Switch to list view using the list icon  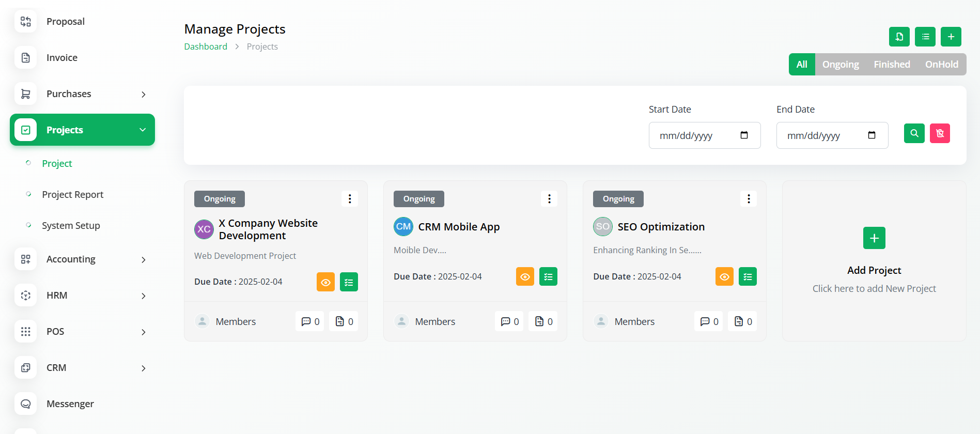click(925, 37)
